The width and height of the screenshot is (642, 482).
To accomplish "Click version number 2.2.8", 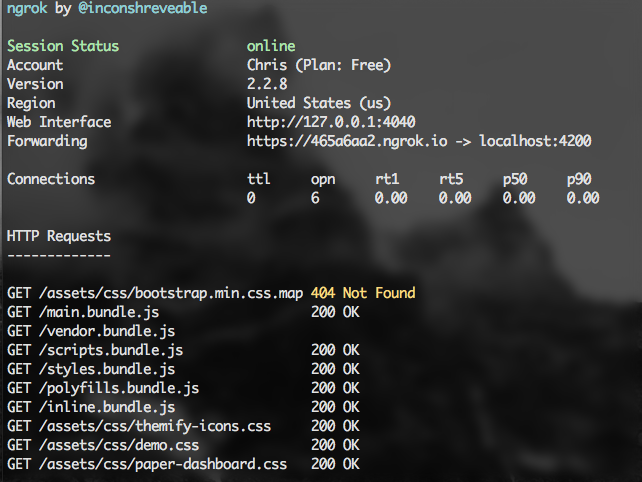I will [267, 84].
